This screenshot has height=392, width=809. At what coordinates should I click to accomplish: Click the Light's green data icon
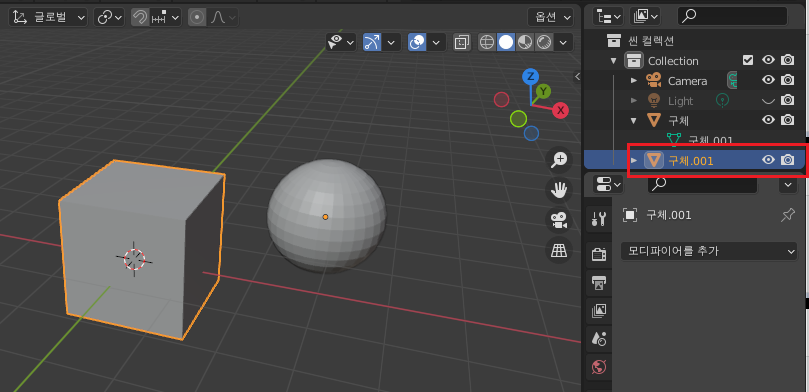[722, 101]
